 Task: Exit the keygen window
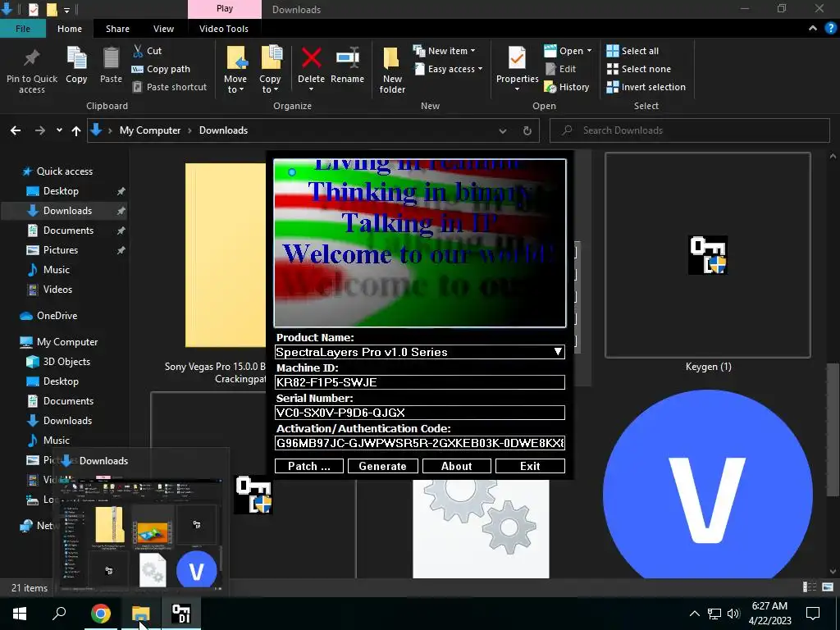point(530,466)
